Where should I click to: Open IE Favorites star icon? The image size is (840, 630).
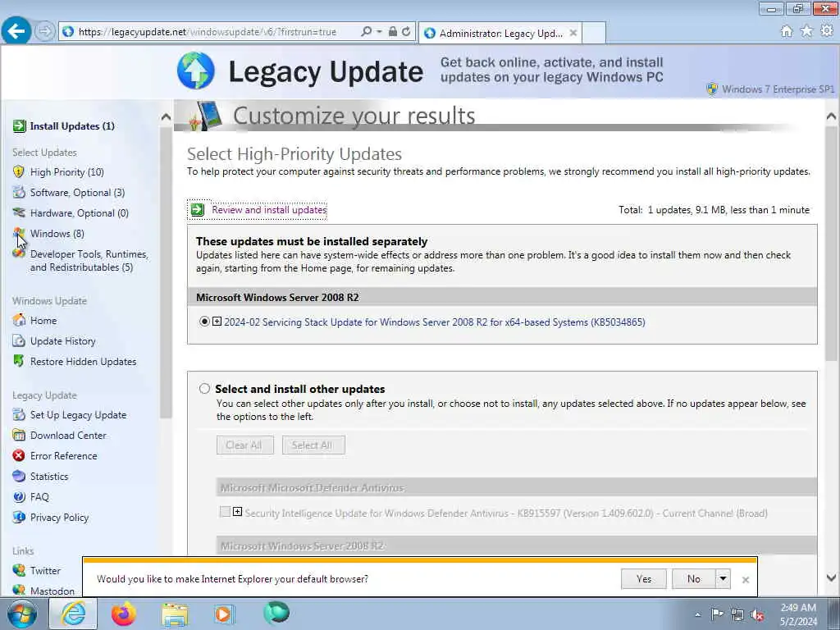(x=806, y=32)
